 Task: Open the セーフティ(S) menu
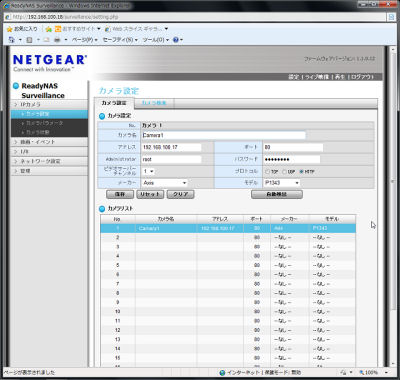point(120,40)
